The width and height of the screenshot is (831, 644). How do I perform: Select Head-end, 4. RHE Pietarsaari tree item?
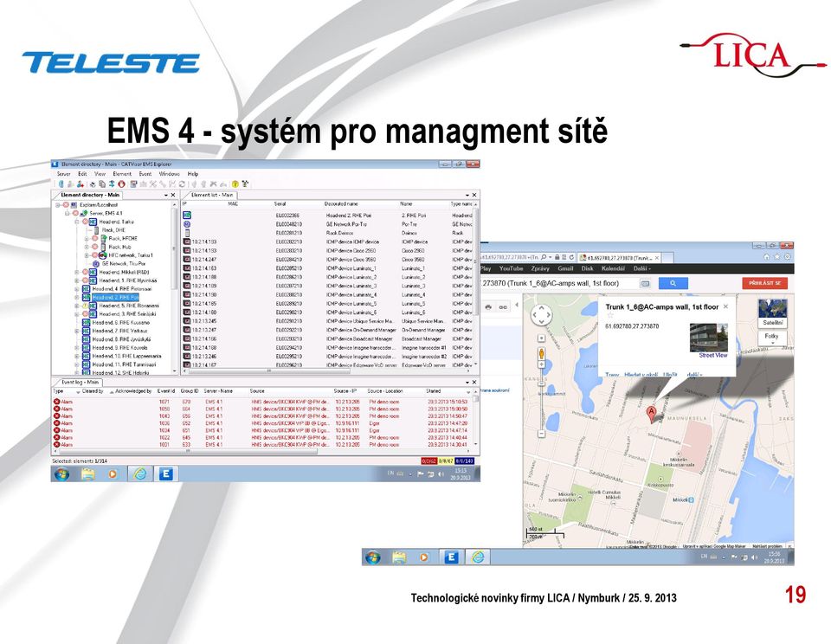coord(122,289)
